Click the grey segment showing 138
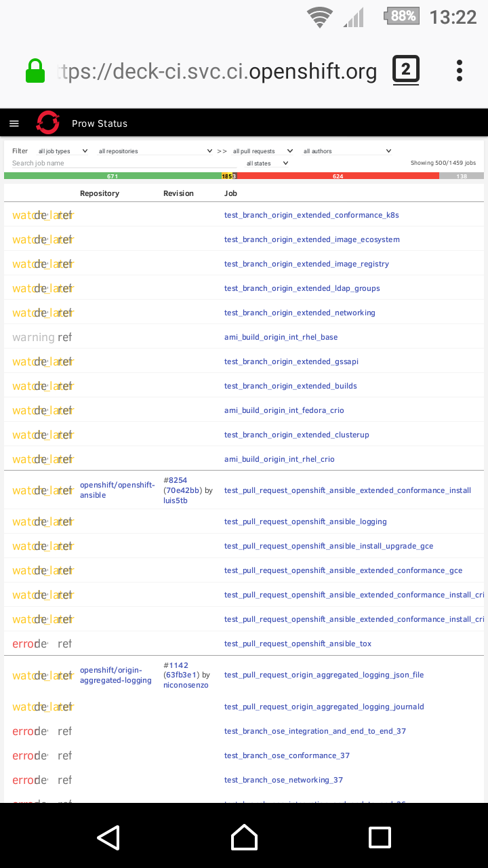 [462, 176]
